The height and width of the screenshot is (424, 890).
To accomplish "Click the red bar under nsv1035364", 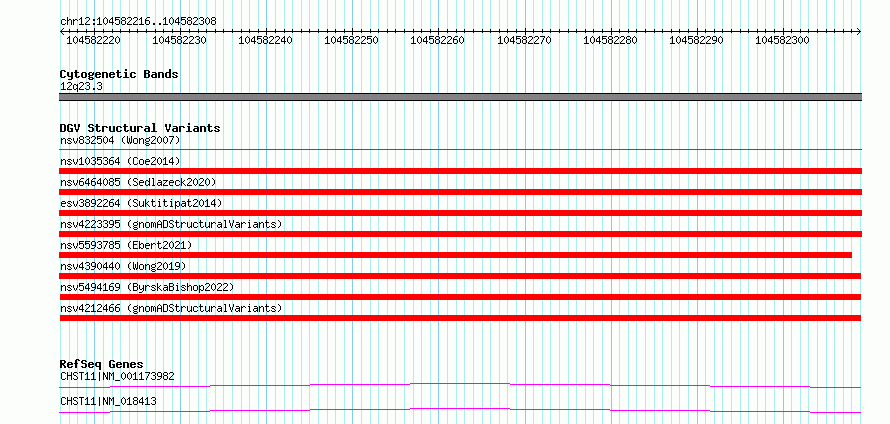I will (460, 171).
